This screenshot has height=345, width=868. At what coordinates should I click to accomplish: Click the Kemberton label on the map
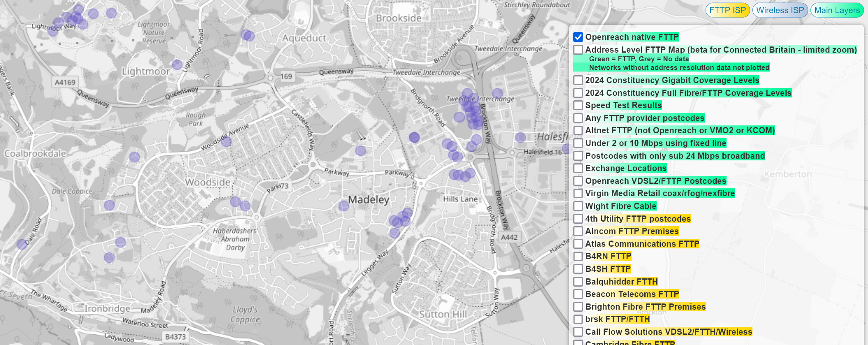tap(788, 174)
